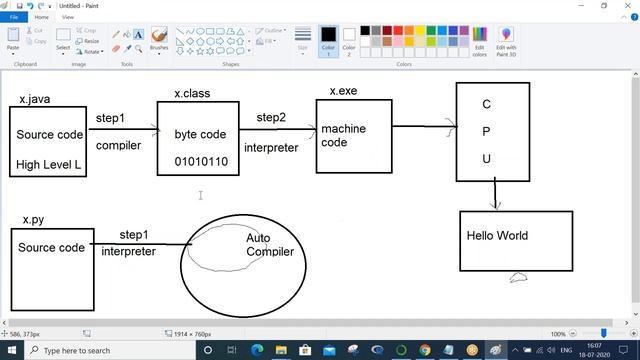
Task: Activate Color 1 foreground button
Action: [x=328, y=41]
